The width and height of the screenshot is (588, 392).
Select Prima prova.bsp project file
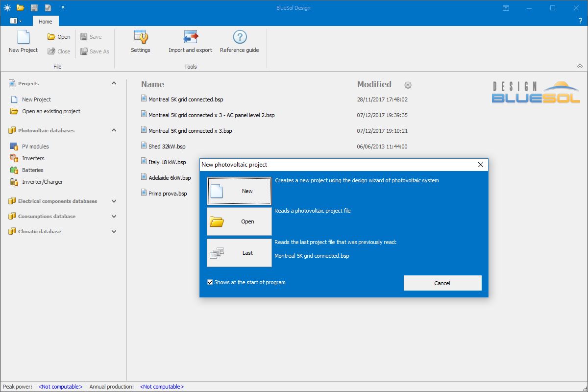168,194
